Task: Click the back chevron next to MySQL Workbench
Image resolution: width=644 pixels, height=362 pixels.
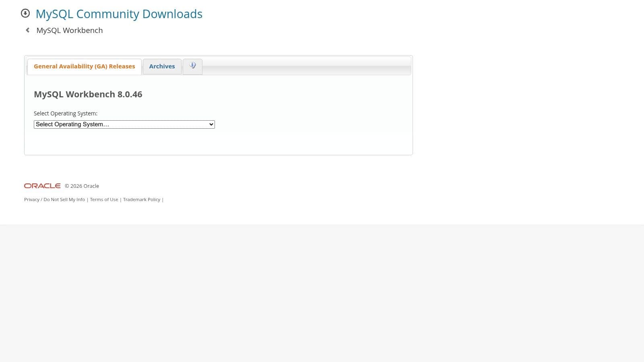Action: click(x=27, y=30)
